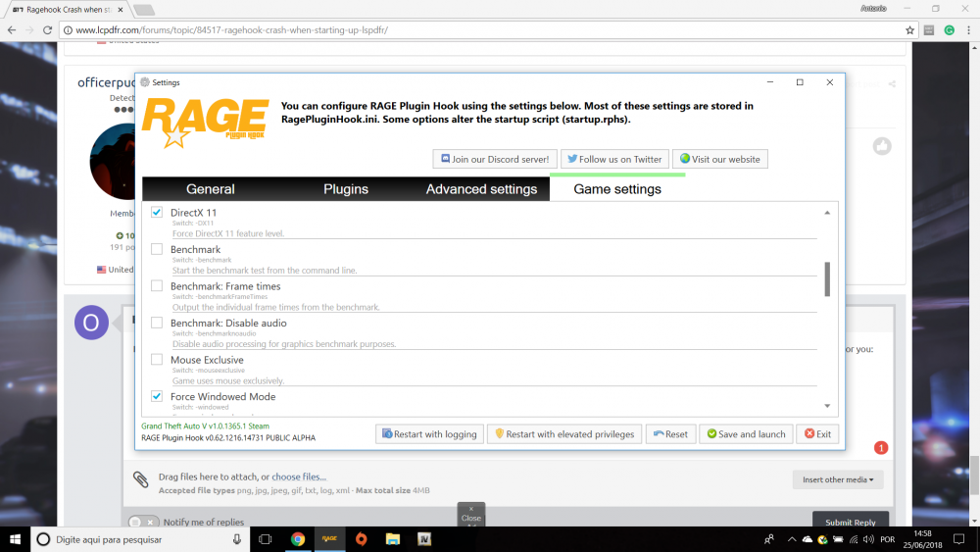This screenshot has width=980, height=552.
Task: Enable Benchmark: Disable audio checkbox
Action: (157, 324)
